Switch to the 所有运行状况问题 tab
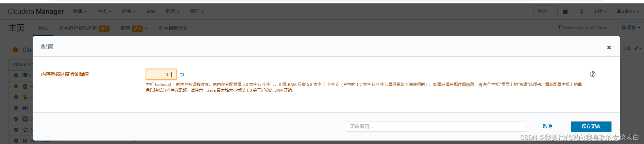 pyautogui.click(x=84, y=28)
